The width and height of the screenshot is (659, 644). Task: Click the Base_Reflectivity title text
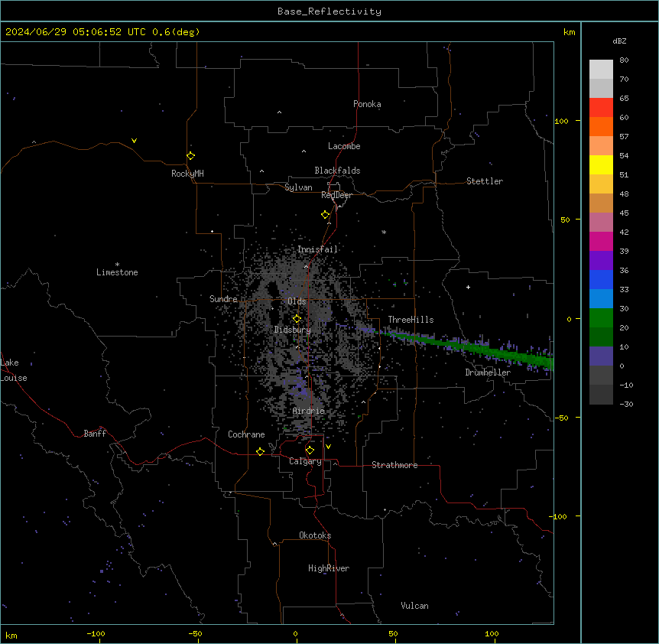[329, 11]
